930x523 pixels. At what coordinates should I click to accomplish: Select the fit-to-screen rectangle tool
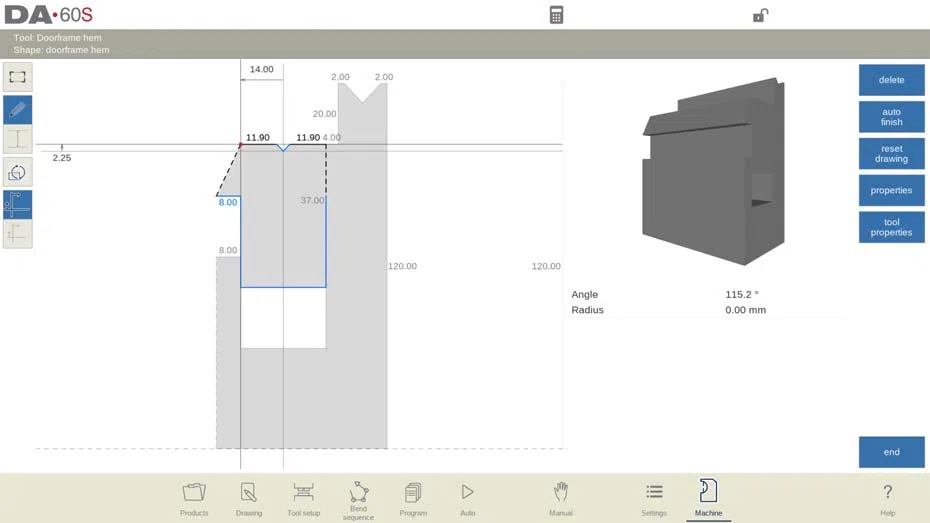(x=17, y=77)
